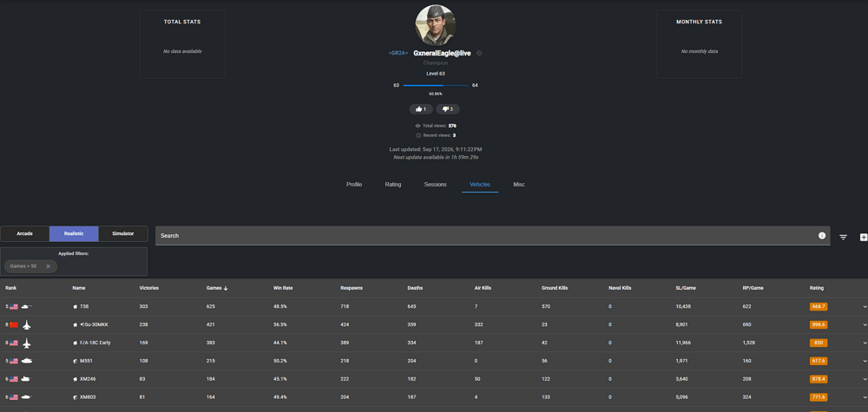Click the icon beside XM803 name

76,397
